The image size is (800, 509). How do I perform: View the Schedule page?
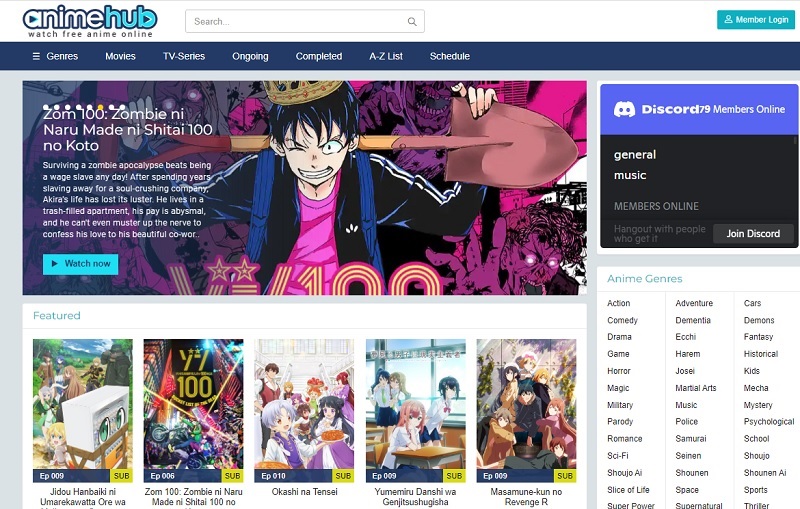tap(449, 56)
